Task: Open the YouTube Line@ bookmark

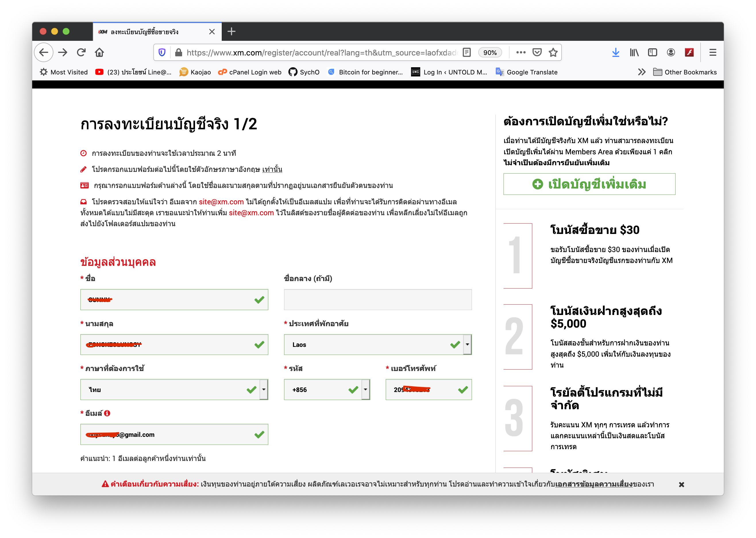Action: click(x=133, y=72)
